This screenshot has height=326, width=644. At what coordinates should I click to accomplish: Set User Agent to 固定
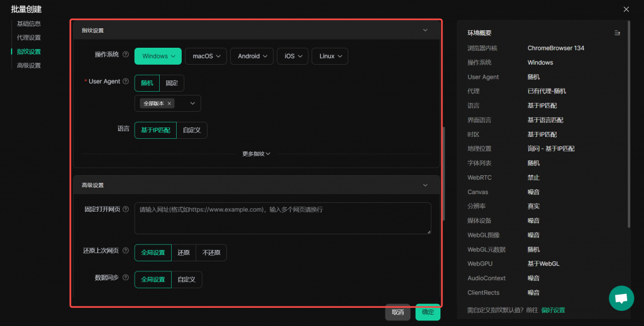172,83
